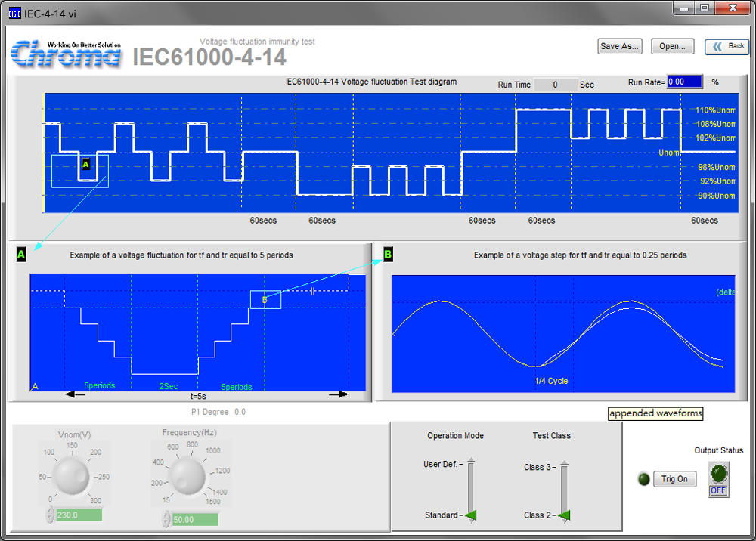Select Class 3 on the Test Class slider
This screenshot has height=541, width=756.
pos(537,467)
